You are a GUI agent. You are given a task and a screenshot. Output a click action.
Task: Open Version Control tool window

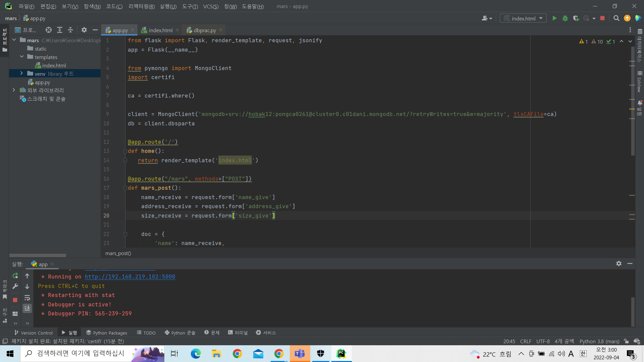click(x=34, y=333)
